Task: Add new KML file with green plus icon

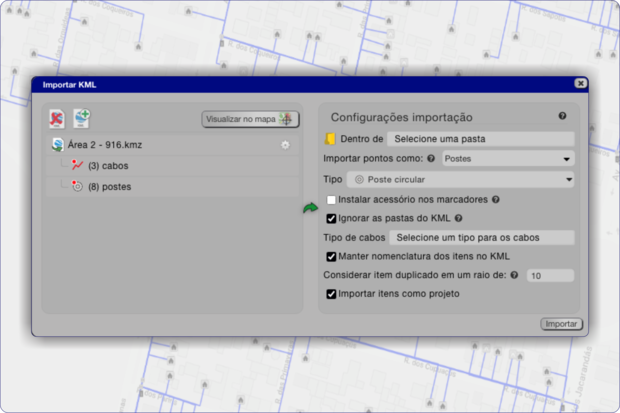Action: tap(81, 119)
